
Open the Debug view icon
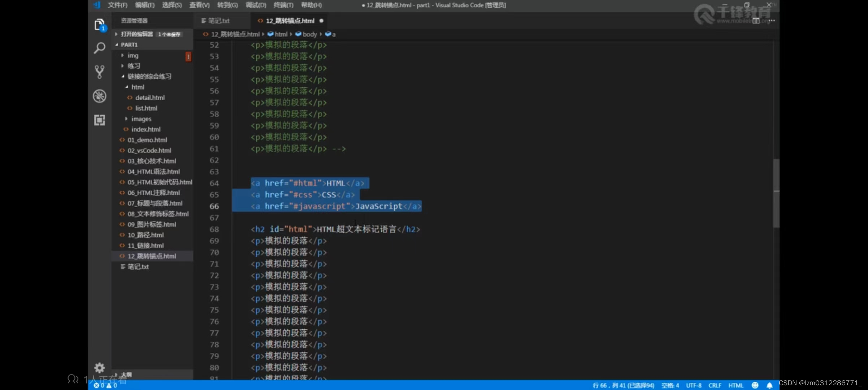99,96
